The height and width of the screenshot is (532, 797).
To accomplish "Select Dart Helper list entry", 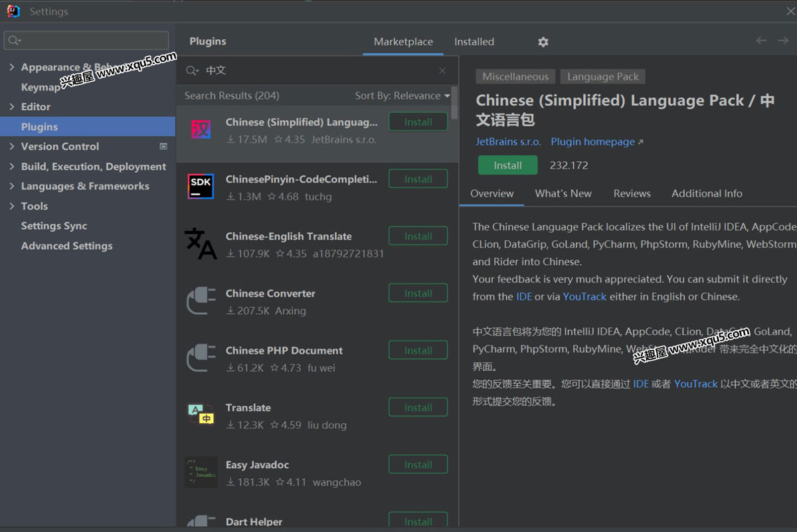I will pos(317,518).
